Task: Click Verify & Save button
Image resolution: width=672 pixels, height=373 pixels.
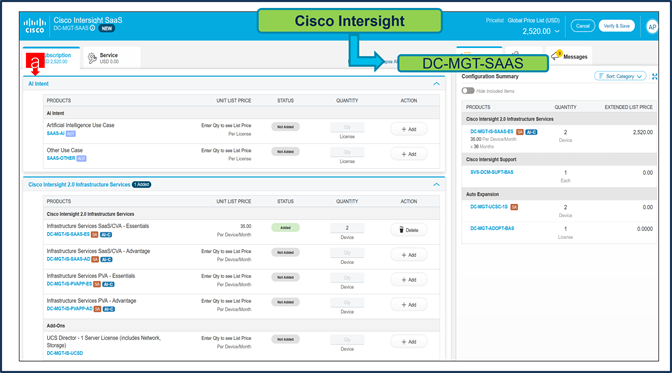Action: [616, 26]
